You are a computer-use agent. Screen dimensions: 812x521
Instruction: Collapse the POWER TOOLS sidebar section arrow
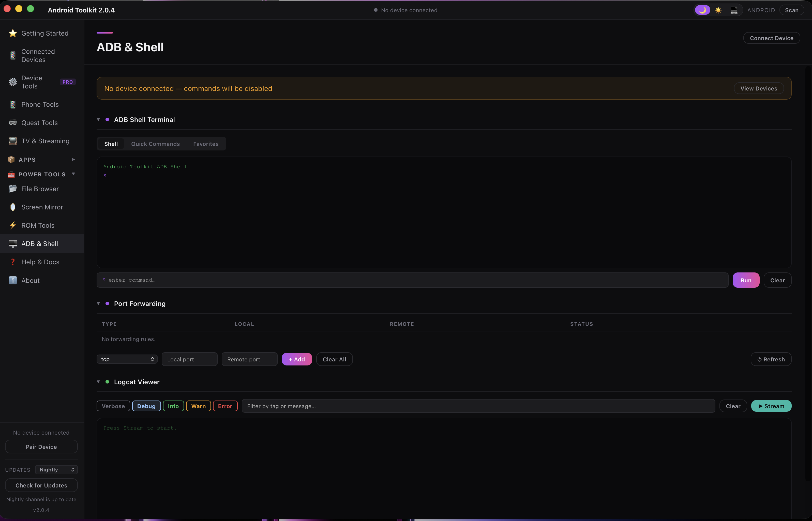pos(73,174)
